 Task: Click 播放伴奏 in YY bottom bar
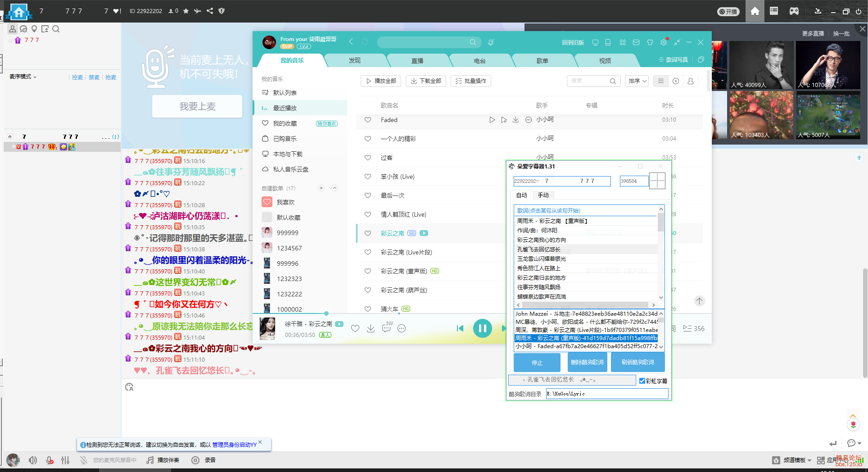coord(163,460)
